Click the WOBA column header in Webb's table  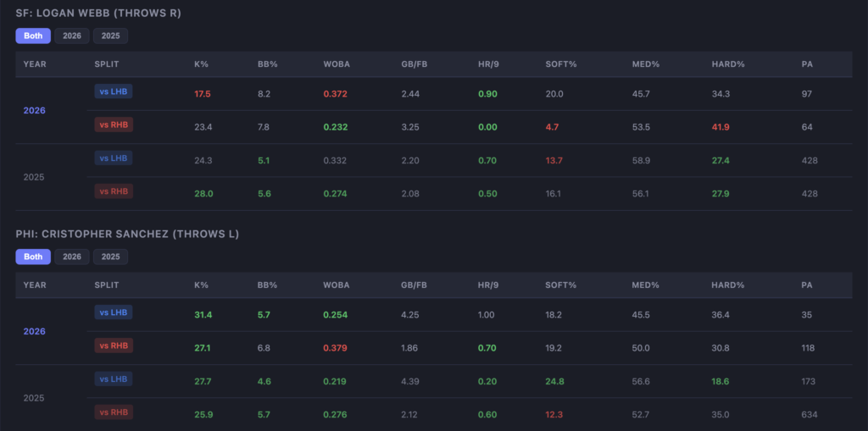(336, 64)
